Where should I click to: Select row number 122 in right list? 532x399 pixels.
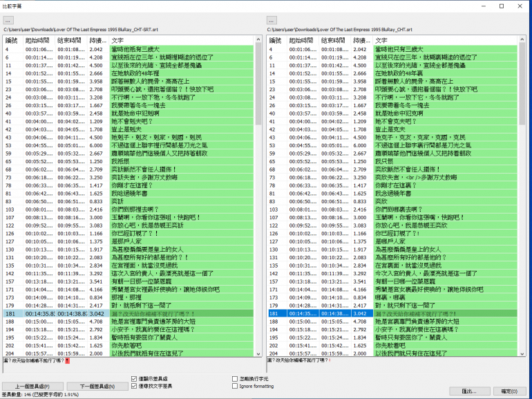pos(274,225)
